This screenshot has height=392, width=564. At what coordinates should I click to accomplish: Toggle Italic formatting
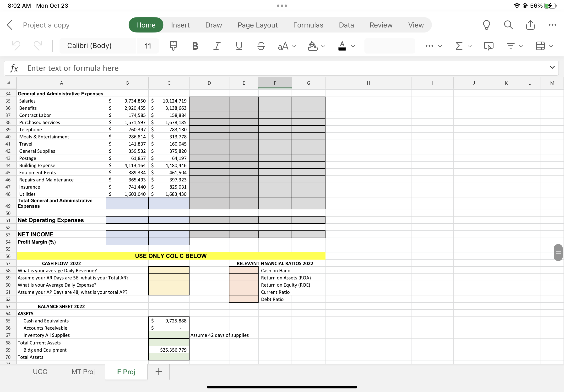(217, 46)
